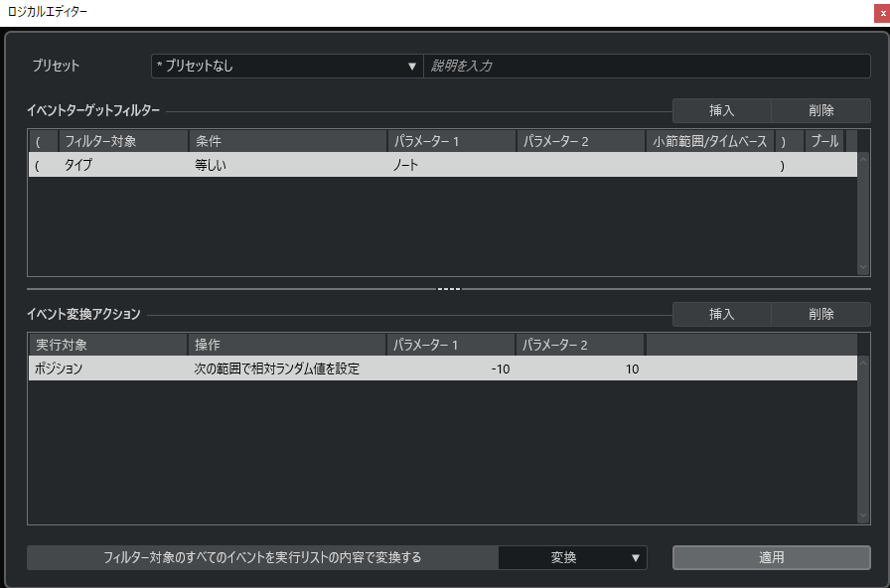Select the 次の範囲で相対ランダム値を設定 operation cell
The width and height of the screenshot is (890, 588).
287,368
